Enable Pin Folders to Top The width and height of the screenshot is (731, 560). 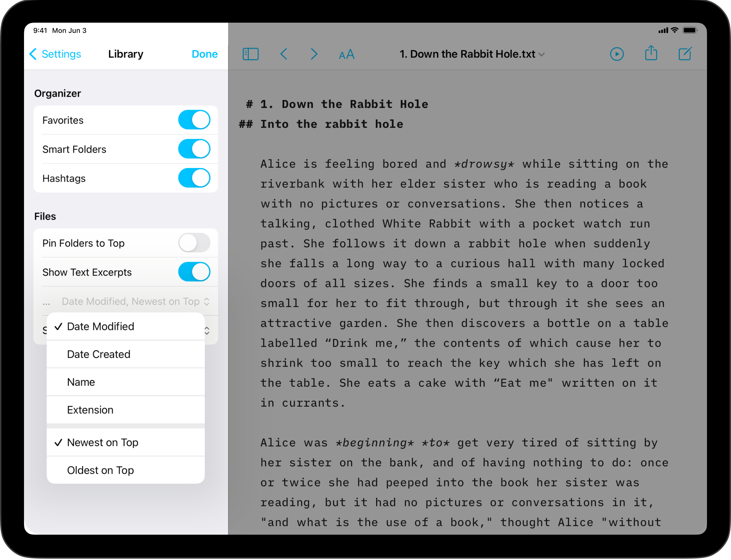click(x=194, y=243)
